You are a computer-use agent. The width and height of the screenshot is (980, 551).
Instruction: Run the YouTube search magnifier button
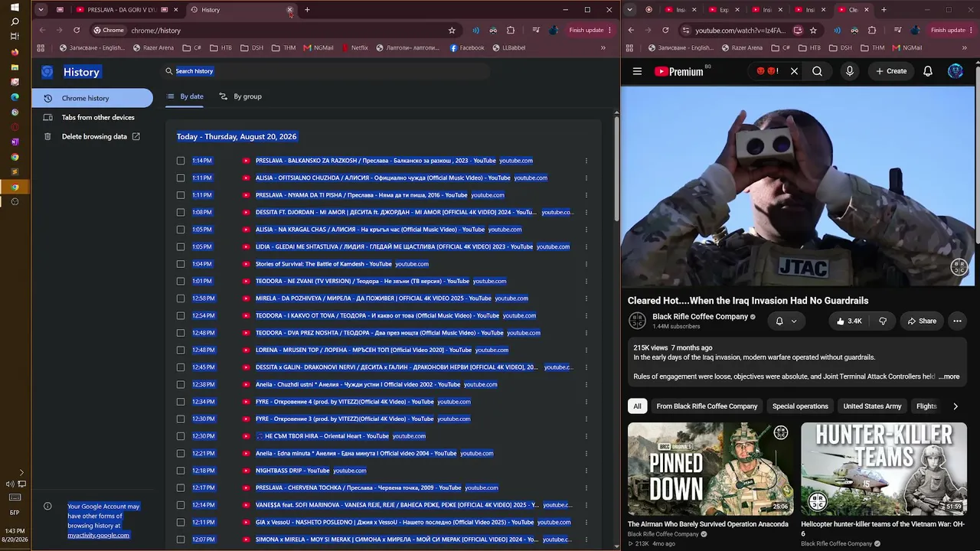pos(818,71)
